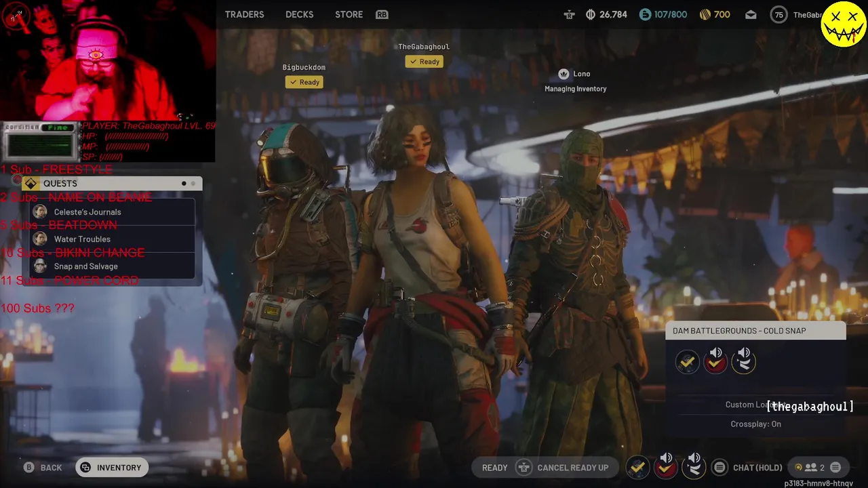The height and width of the screenshot is (488, 868).
Task: Open the QUESTS panel header
Action: coord(112,184)
